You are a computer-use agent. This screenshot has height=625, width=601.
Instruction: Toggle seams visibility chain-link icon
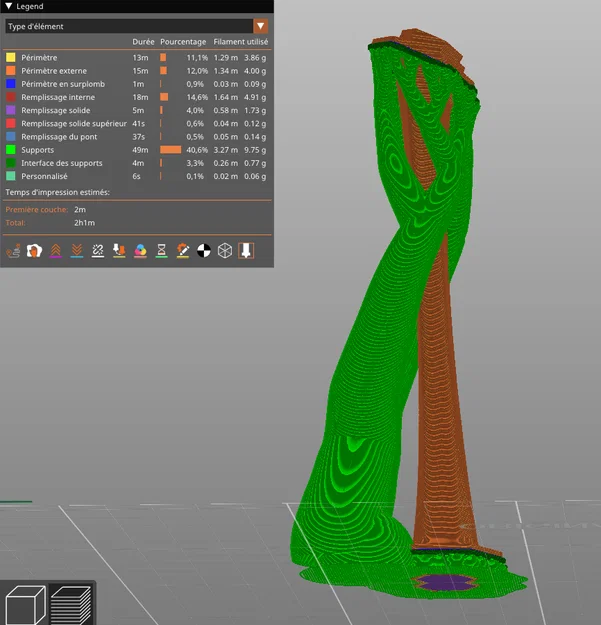[98, 251]
